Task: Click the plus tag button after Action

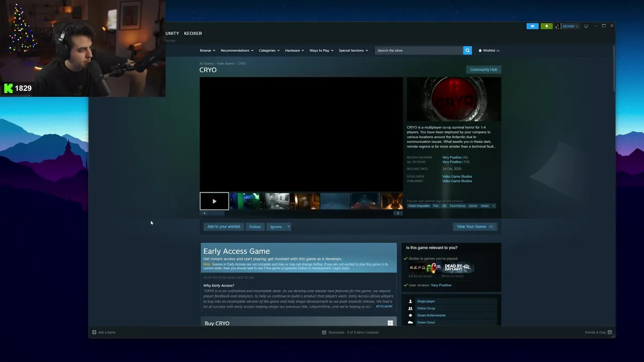Action: point(494,206)
